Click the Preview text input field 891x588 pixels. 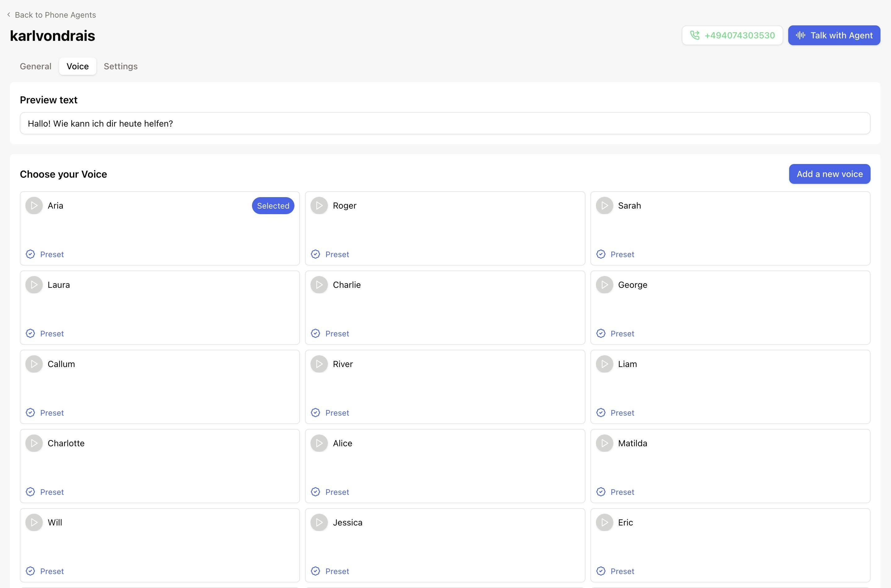[445, 123]
